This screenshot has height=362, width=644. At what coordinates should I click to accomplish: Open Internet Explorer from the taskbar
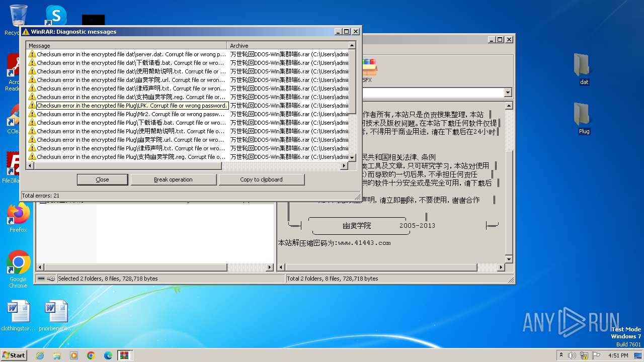tap(40, 355)
